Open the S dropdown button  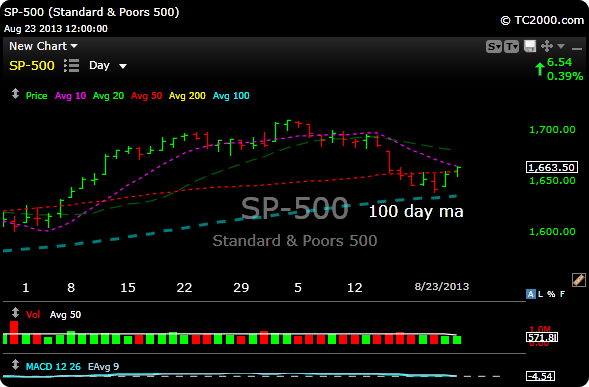494,47
